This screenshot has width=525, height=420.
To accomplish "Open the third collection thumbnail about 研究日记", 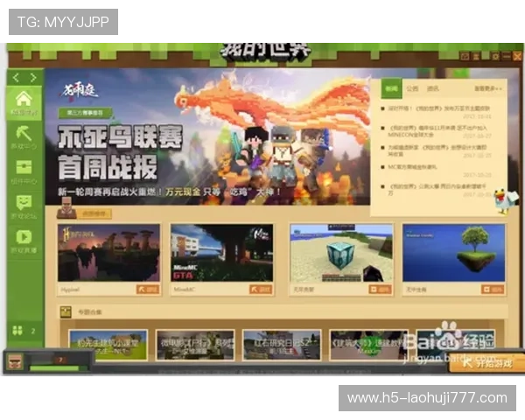I will click(282, 346).
